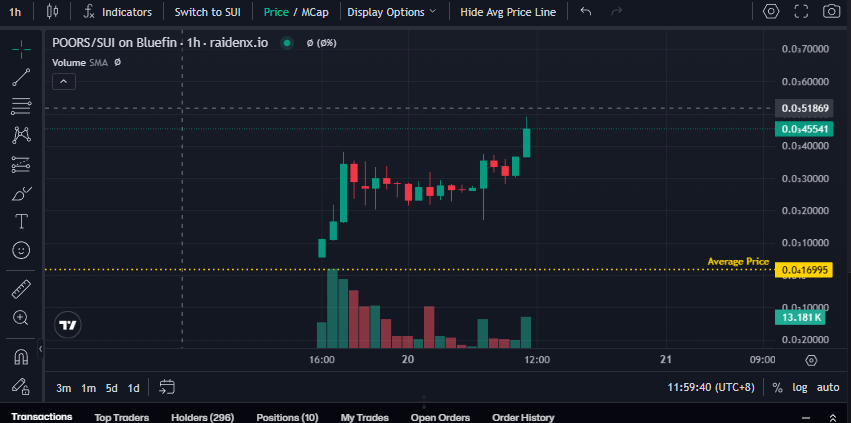This screenshot has width=851, height=423.
Task: Take a chart snapshot with camera icon
Action: coord(831,11)
